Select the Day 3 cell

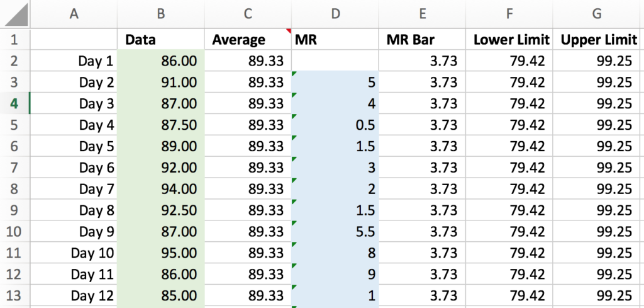(74, 104)
